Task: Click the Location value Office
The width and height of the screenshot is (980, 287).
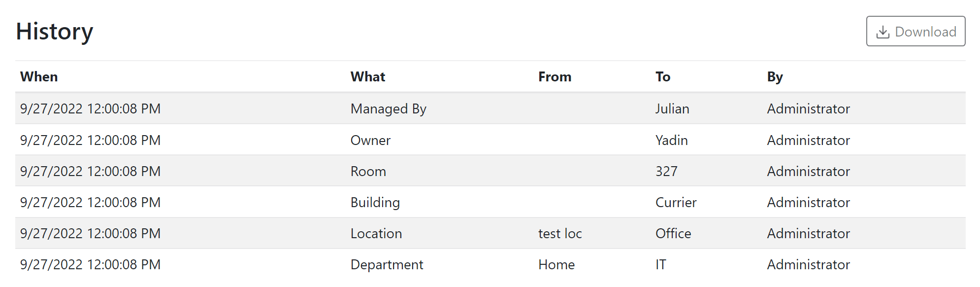Action: 673,233
